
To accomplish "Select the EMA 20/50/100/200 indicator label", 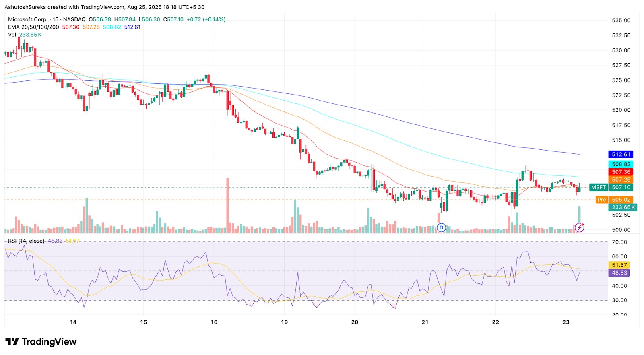I will click(x=33, y=27).
